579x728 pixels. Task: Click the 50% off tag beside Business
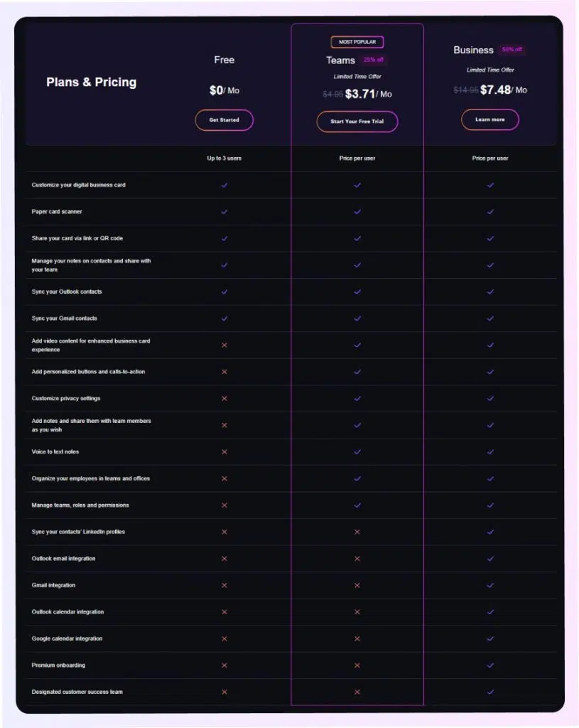pyautogui.click(x=512, y=49)
